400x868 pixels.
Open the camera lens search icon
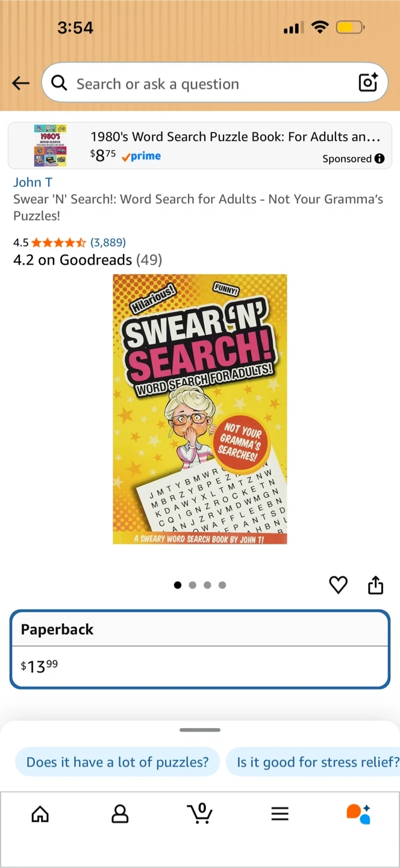click(x=368, y=83)
